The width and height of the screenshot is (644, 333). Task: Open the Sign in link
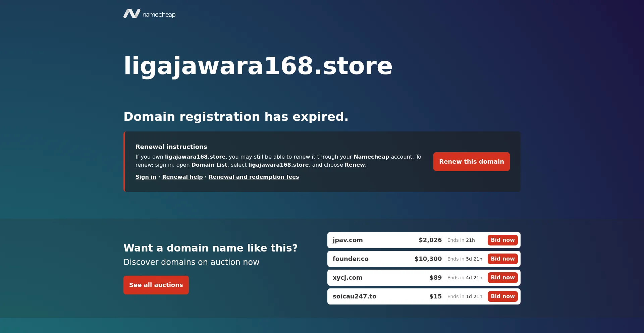pyautogui.click(x=146, y=177)
